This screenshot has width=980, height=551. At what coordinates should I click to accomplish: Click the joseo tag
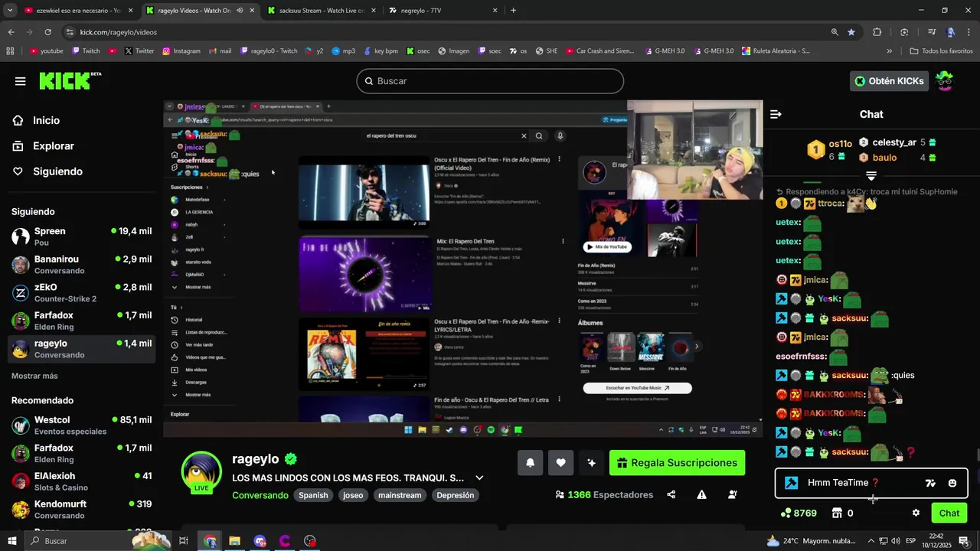pos(353,495)
